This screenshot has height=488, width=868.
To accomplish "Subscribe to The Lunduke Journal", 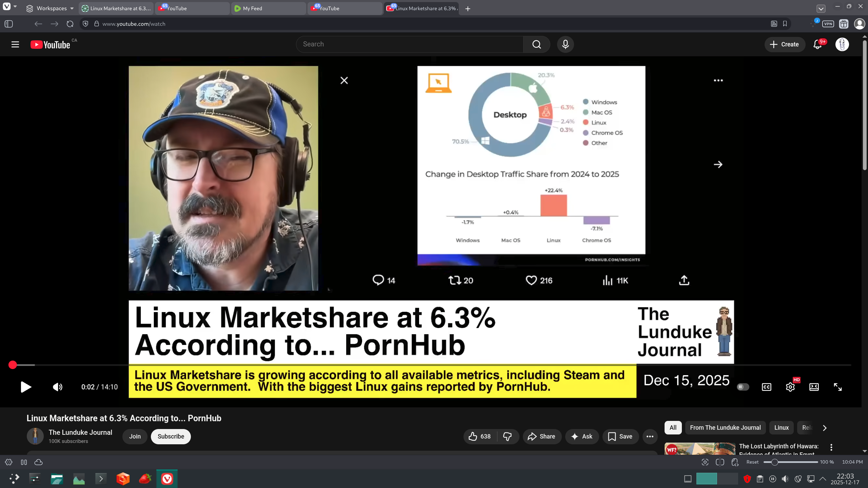I will click(x=171, y=436).
